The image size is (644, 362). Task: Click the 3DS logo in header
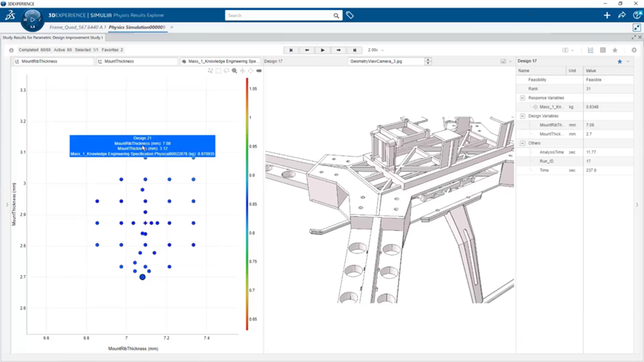(10, 16)
